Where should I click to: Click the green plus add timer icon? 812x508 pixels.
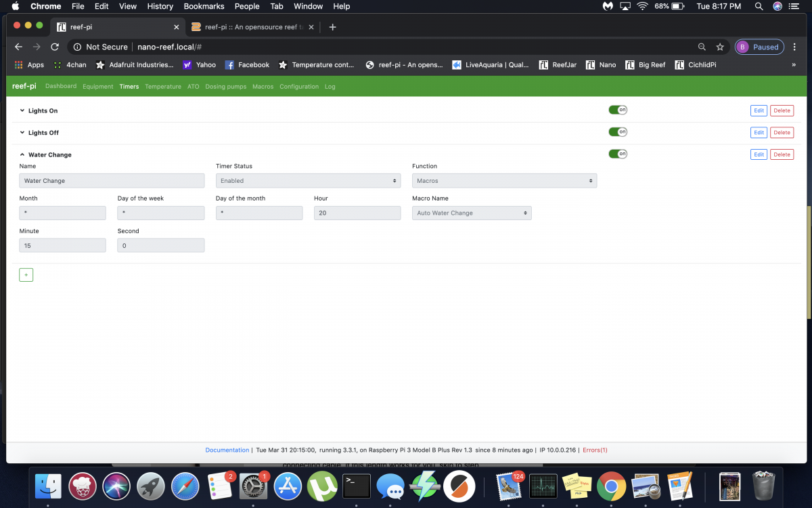click(x=26, y=275)
